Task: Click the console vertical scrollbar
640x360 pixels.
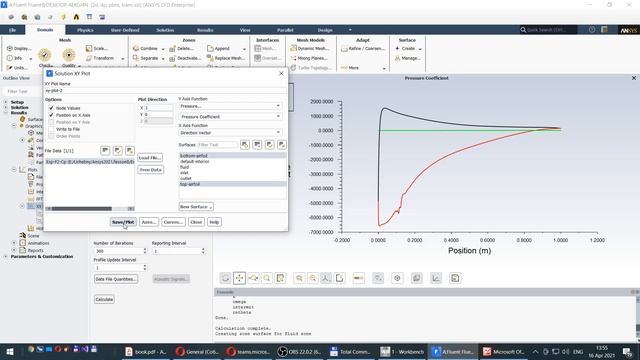Action: pos(637,318)
